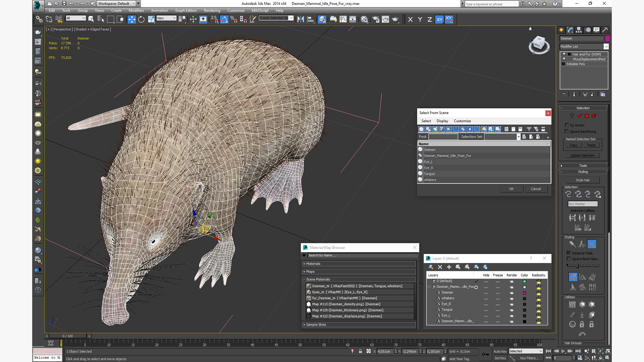Open the Select by Name tool
The width and height of the screenshot is (644, 362).
click(x=101, y=19)
